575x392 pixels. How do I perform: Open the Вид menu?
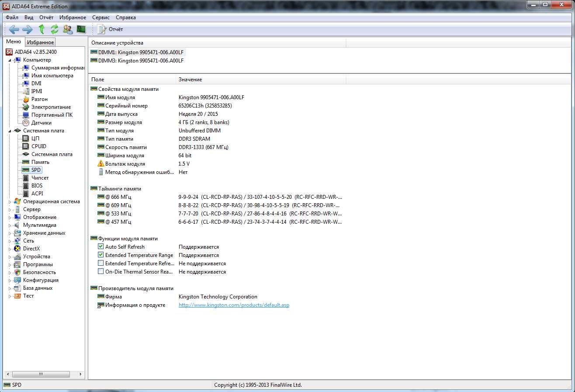[29, 17]
